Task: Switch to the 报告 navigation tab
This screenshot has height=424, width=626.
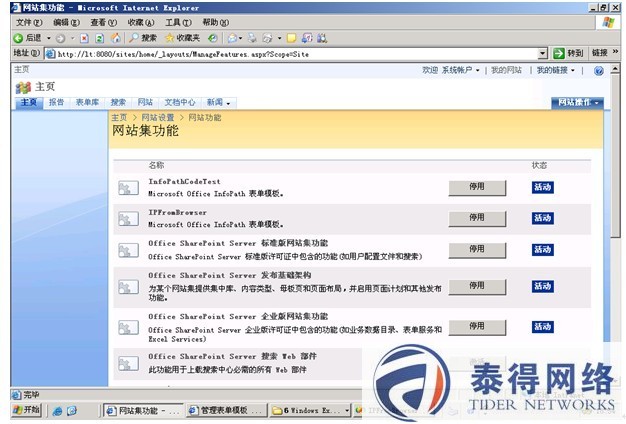Action: pyautogui.click(x=56, y=103)
